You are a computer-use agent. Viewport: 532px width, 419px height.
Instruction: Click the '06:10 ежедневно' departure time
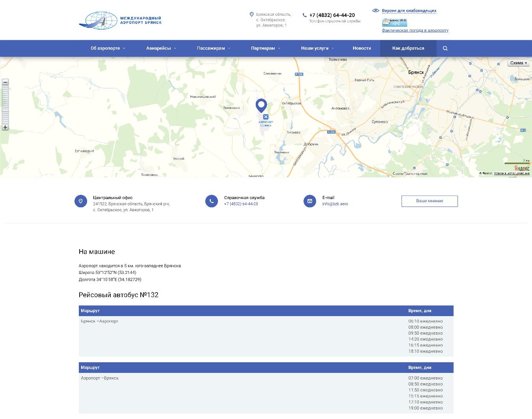(x=426, y=321)
